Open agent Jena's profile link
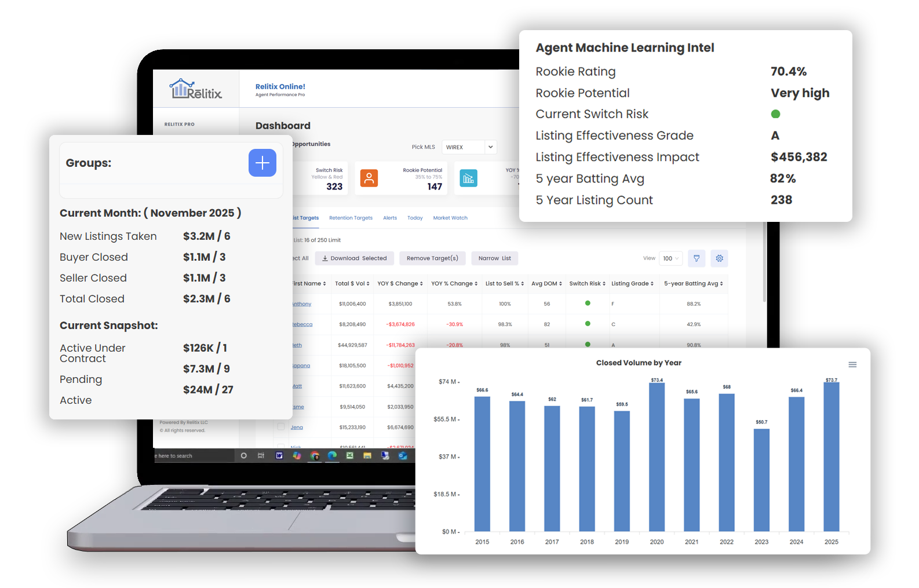Viewport: 919px width, 588px height. point(297,428)
